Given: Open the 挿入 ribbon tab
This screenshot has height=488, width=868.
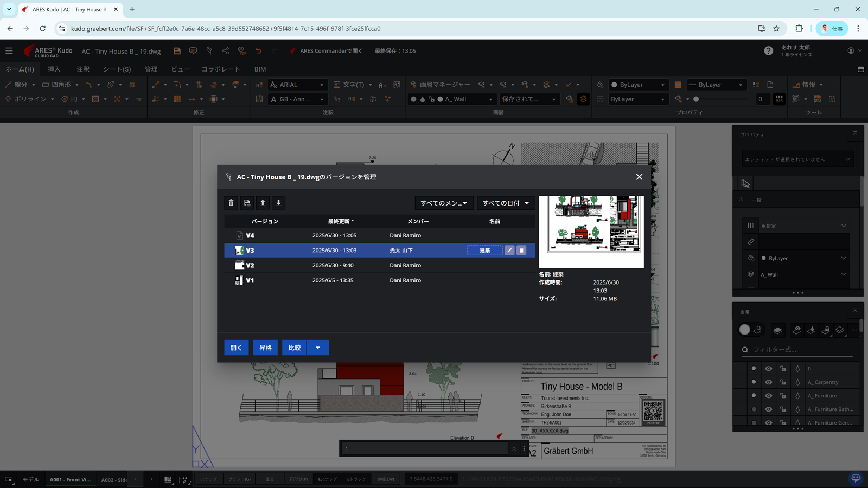Looking at the screenshot, I should pyautogui.click(x=54, y=69).
